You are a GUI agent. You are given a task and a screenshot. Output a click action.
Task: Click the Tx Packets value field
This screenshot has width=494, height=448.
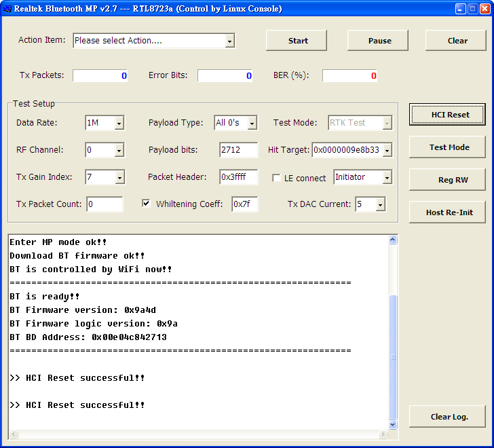coord(100,75)
